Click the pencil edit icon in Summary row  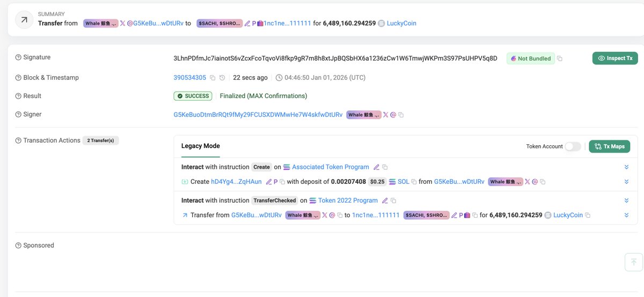tap(247, 24)
